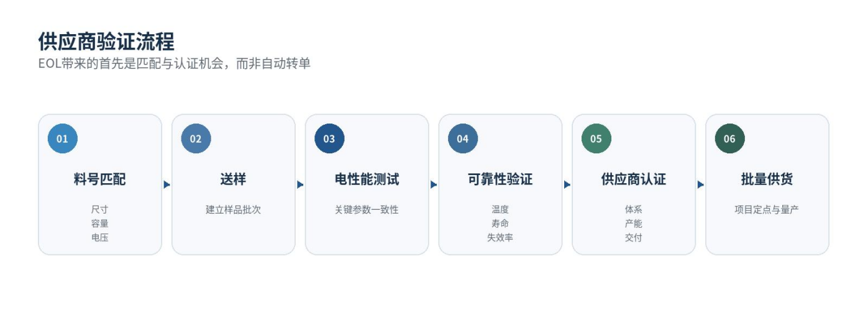Click arrow between 料号匹配 and 送样
Screen dimensions: 868x316
point(167,184)
